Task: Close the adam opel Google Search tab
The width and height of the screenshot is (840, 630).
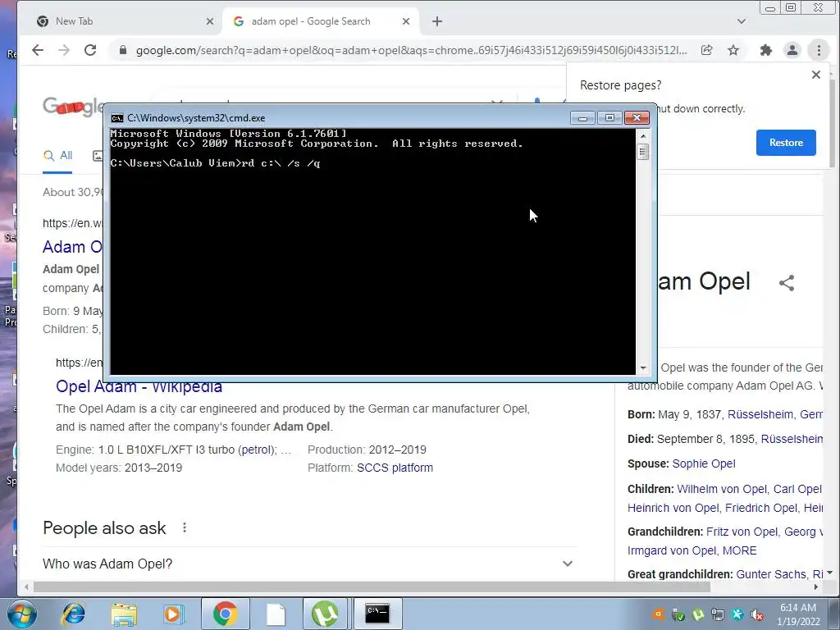Action: pyautogui.click(x=406, y=21)
